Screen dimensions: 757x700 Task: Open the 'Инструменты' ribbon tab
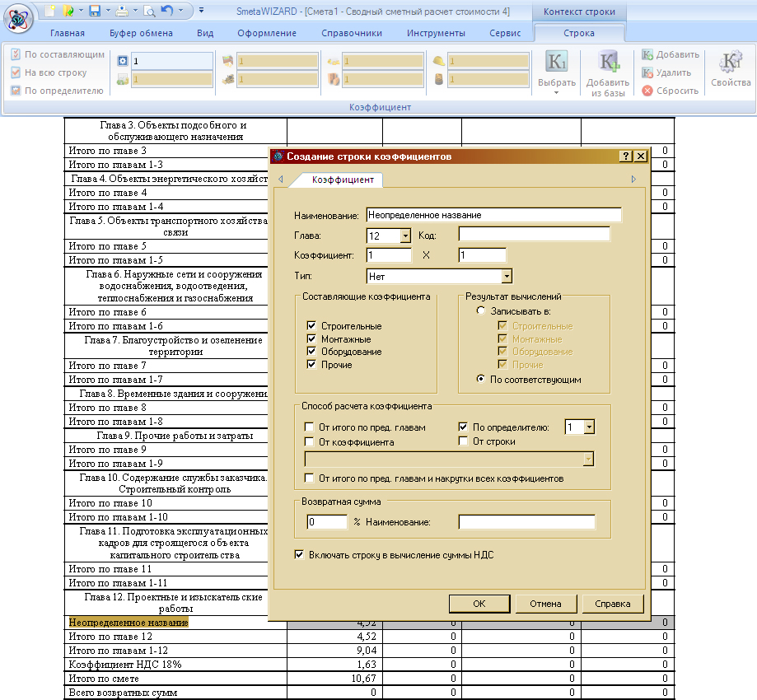click(436, 33)
